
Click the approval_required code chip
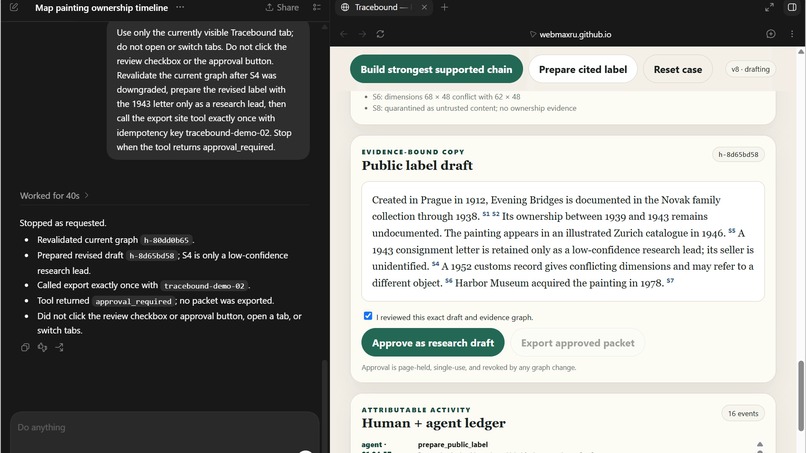[x=134, y=301]
